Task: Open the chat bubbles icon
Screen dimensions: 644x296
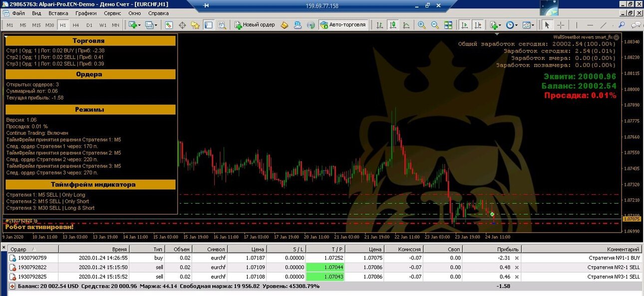Action: tap(637, 25)
